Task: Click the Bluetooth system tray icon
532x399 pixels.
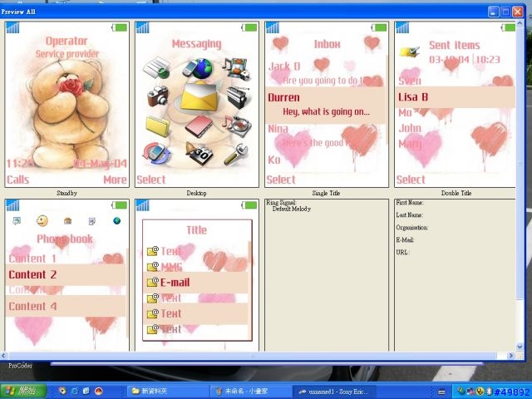Action: pyautogui.click(x=490, y=392)
